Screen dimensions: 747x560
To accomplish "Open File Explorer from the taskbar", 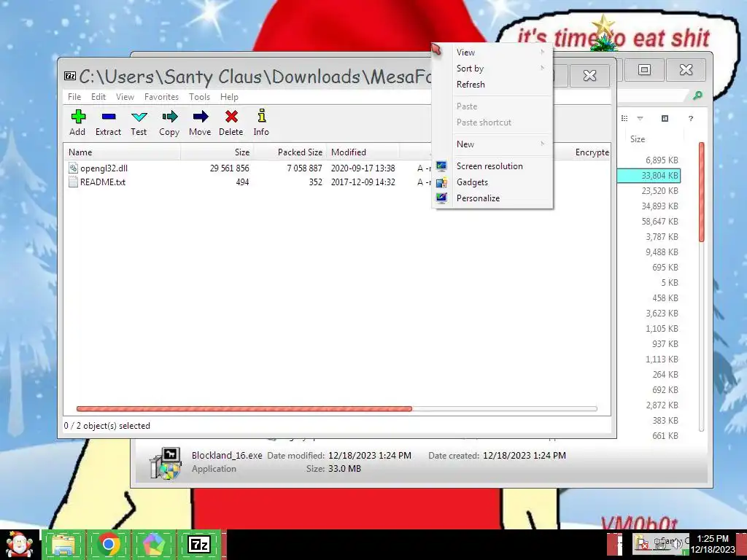I will point(64,545).
